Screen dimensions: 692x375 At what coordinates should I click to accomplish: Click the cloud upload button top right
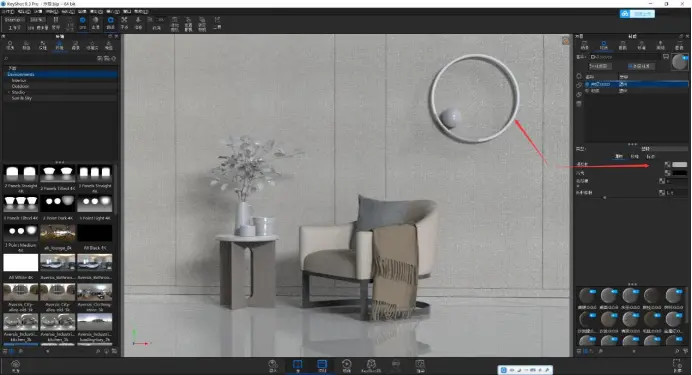637,14
